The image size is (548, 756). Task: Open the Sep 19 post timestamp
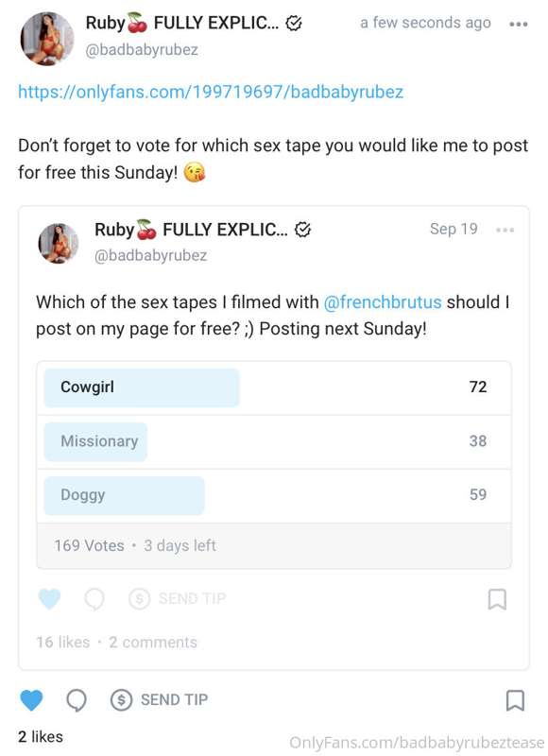pos(454,229)
